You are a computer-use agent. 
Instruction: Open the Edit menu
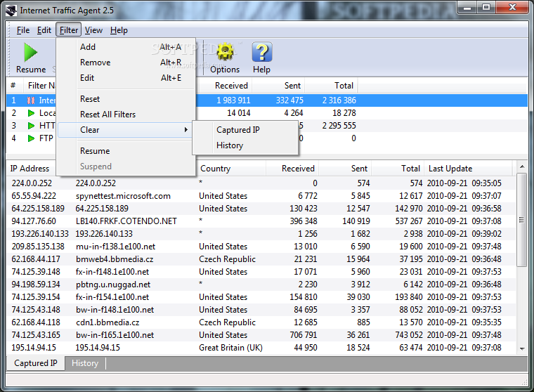coord(44,30)
